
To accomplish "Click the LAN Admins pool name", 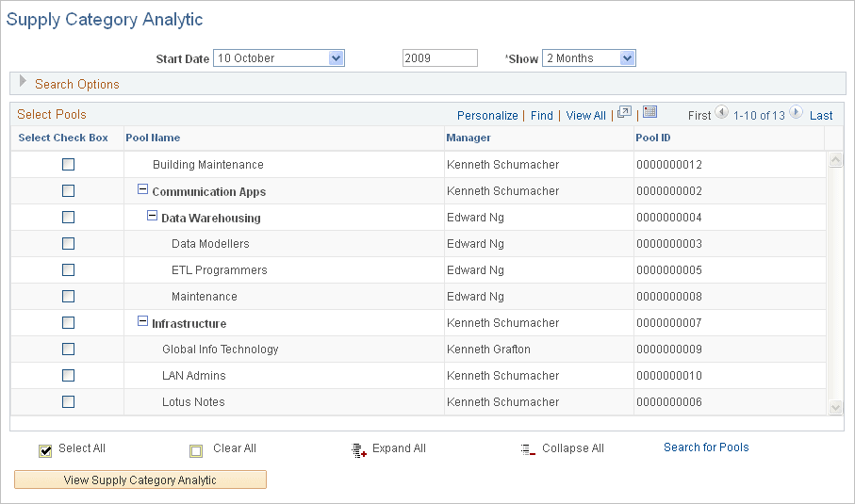I will pyautogui.click(x=193, y=376).
